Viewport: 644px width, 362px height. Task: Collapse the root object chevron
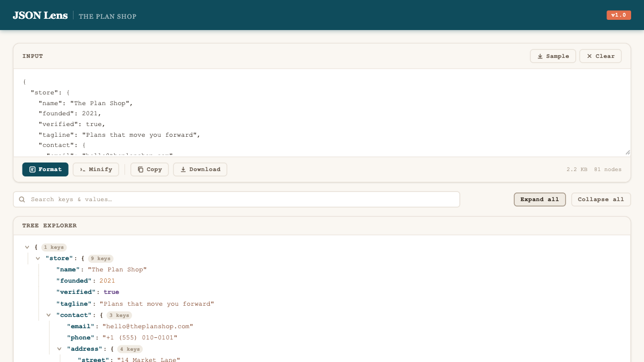[x=27, y=247]
